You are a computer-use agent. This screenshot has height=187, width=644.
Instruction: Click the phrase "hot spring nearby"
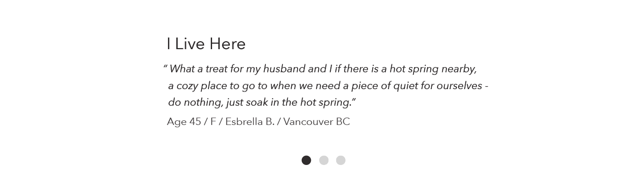pos(433,69)
